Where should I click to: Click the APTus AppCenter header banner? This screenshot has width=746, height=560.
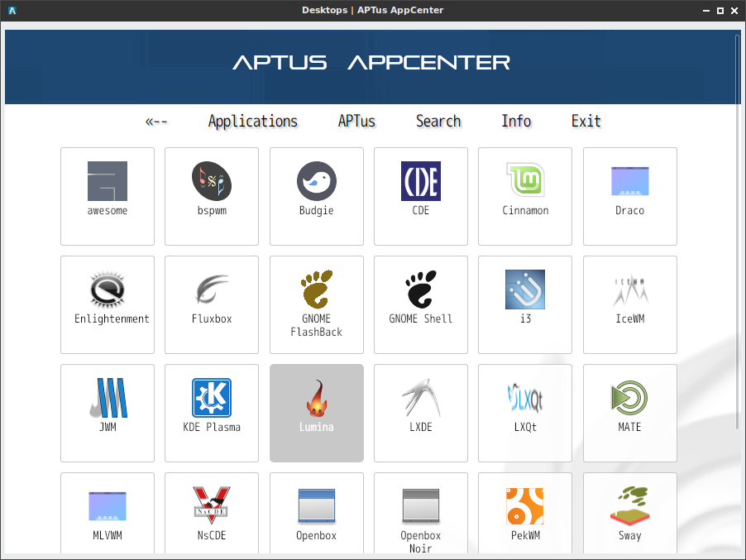371,67
